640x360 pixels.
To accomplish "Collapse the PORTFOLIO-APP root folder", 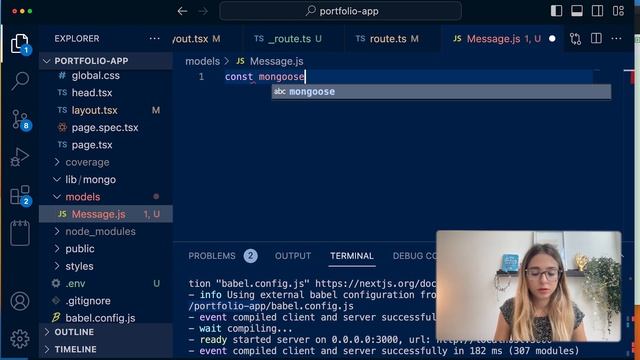I will (106, 61).
